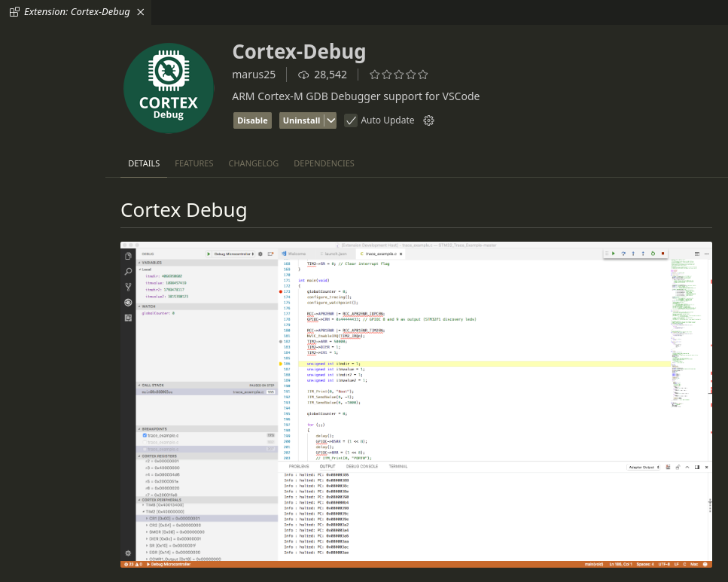This screenshot has width=728, height=582.
Task: Click the 28,542 install count
Action: point(323,75)
